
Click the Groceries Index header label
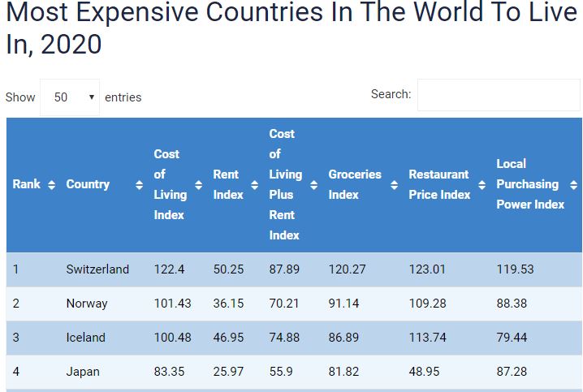(354, 184)
